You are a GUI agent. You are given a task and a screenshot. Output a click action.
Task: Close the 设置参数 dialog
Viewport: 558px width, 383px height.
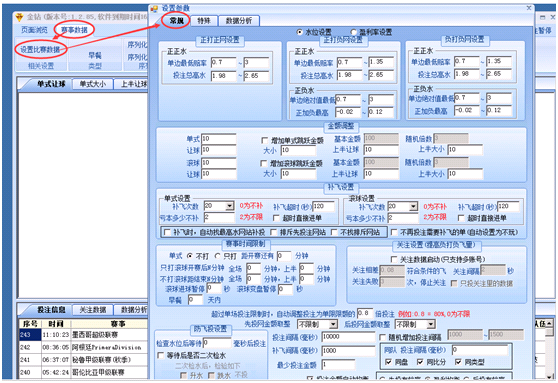[x=529, y=8]
